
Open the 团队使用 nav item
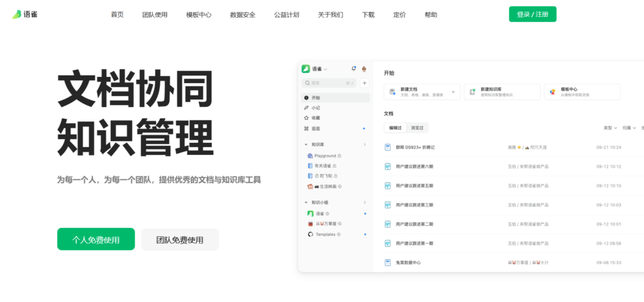tap(155, 15)
